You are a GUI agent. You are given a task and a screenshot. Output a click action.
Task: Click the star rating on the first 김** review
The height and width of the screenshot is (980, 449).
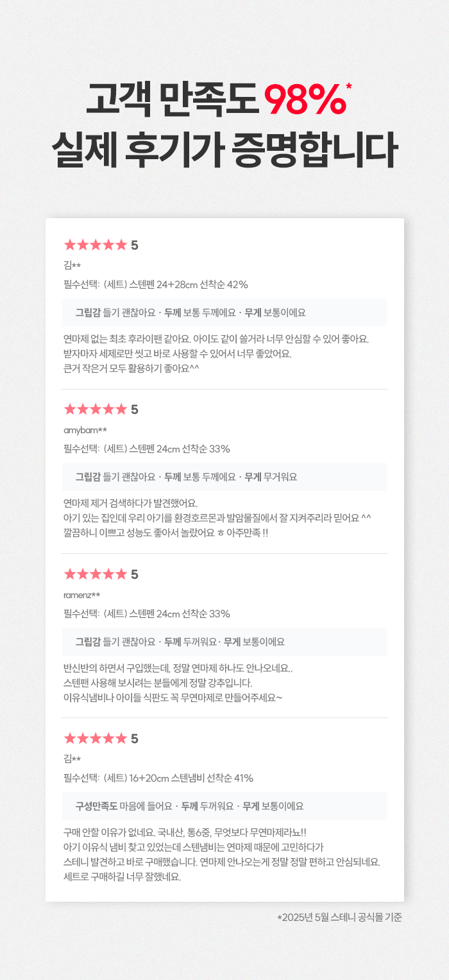tap(96, 245)
